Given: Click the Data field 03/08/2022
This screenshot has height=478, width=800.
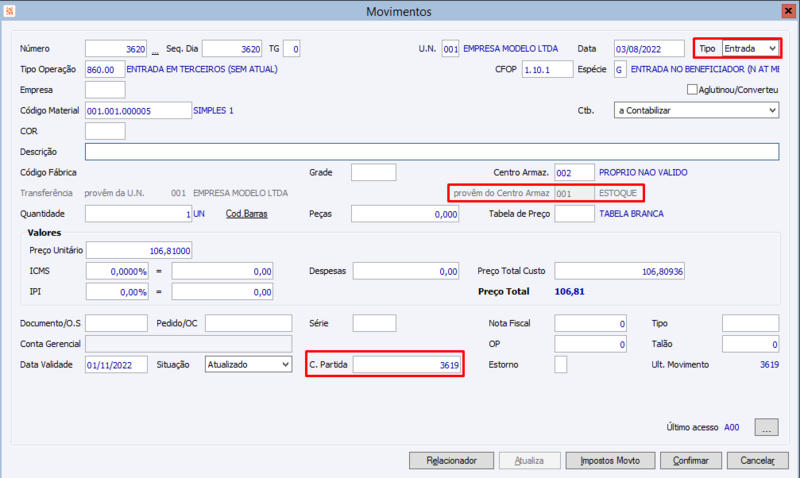Looking at the screenshot, I should click(649, 48).
